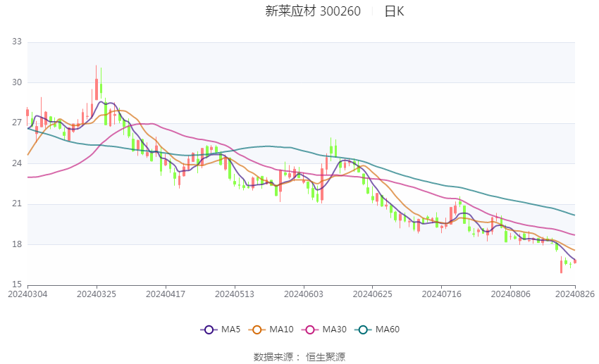
Task: Click the y-axis value 24
Action: pyautogui.click(x=17, y=163)
